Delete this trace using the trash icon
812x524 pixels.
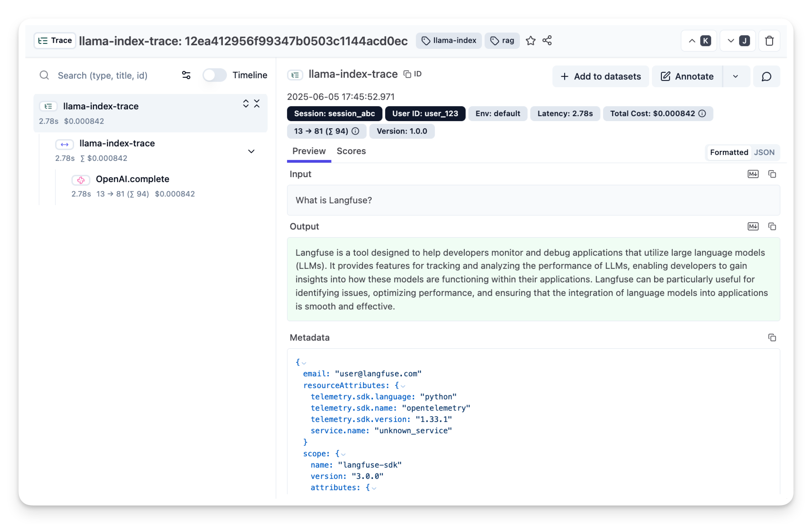769,41
